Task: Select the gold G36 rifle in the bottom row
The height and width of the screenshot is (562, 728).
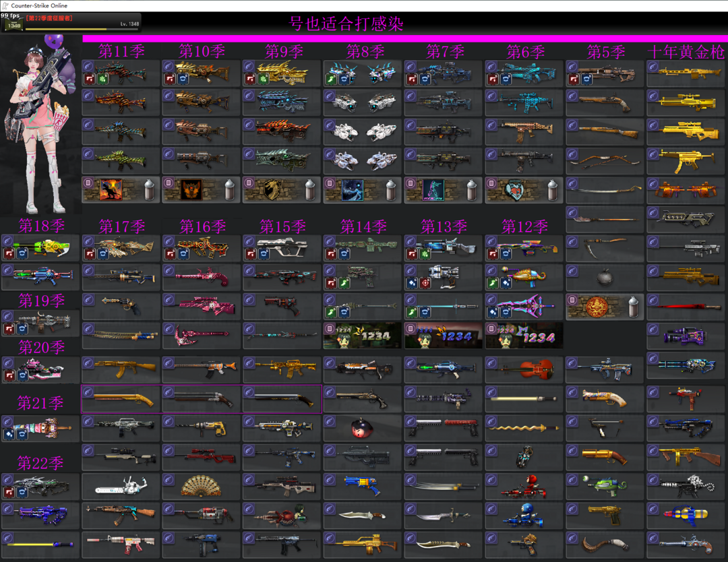Action: click(x=362, y=544)
